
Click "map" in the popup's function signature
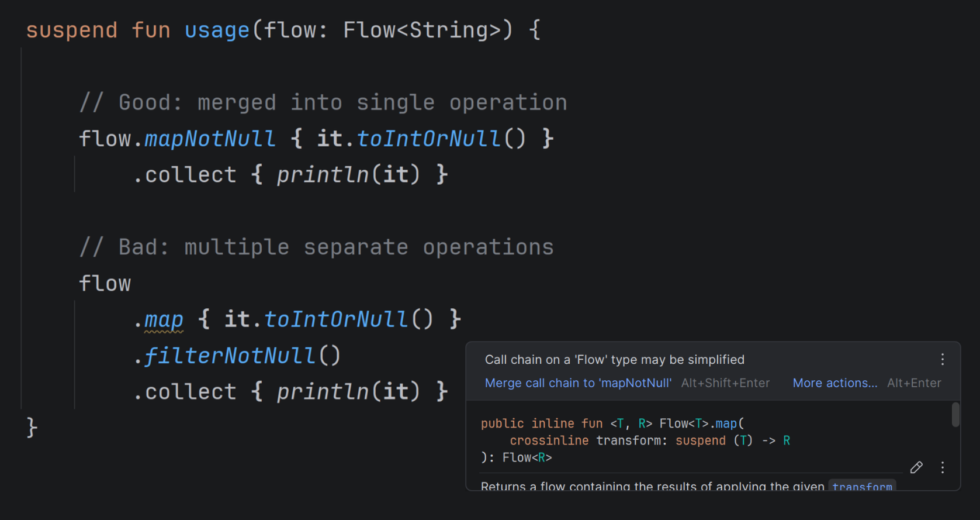tap(726, 423)
